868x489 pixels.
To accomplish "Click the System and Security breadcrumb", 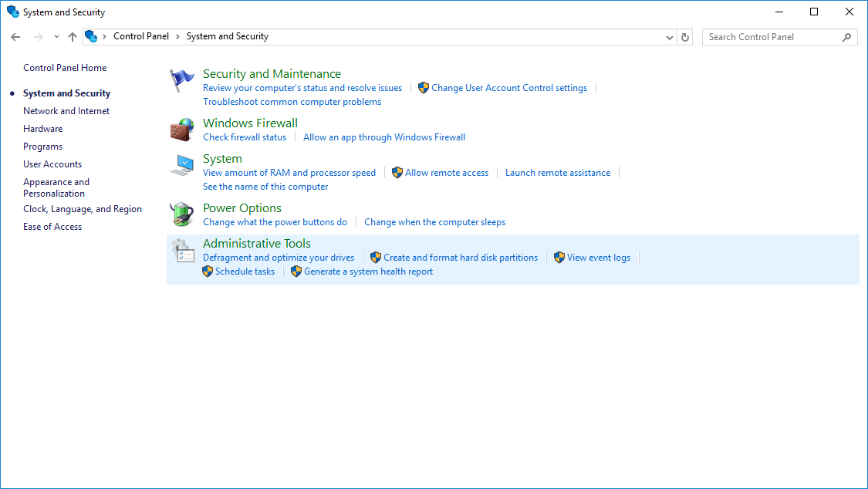I will [228, 36].
